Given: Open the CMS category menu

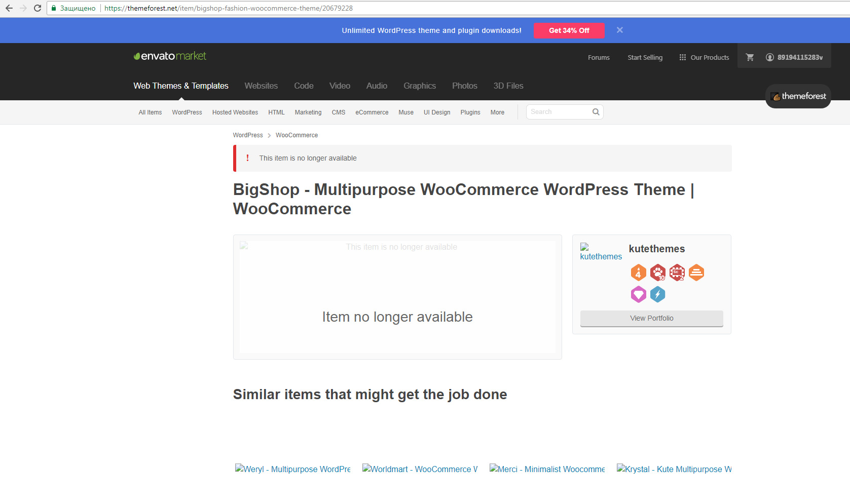Looking at the screenshot, I should point(339,112).
